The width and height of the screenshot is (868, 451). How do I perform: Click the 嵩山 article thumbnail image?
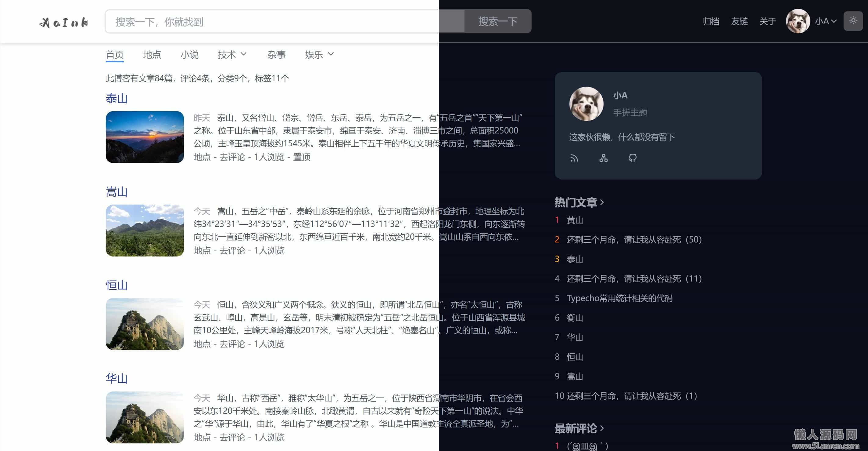click(145, 231)
